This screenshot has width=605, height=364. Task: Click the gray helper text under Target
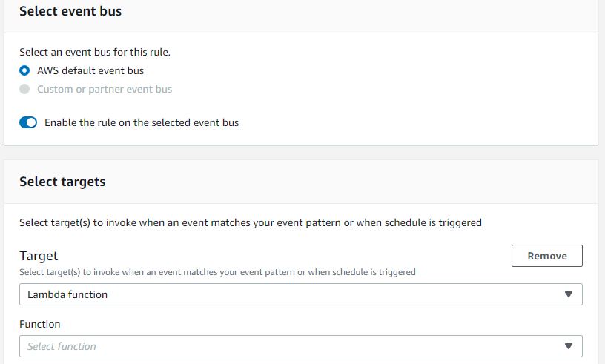pos(217,272)
